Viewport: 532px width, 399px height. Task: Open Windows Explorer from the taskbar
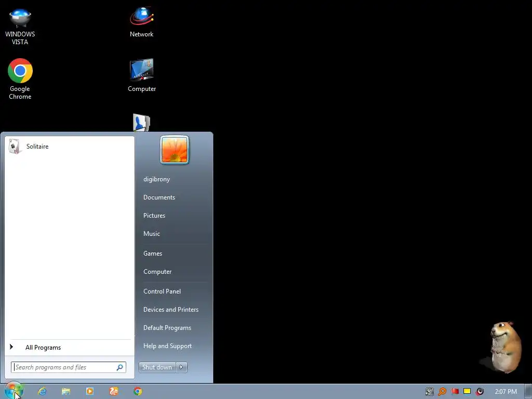(66, 391)
